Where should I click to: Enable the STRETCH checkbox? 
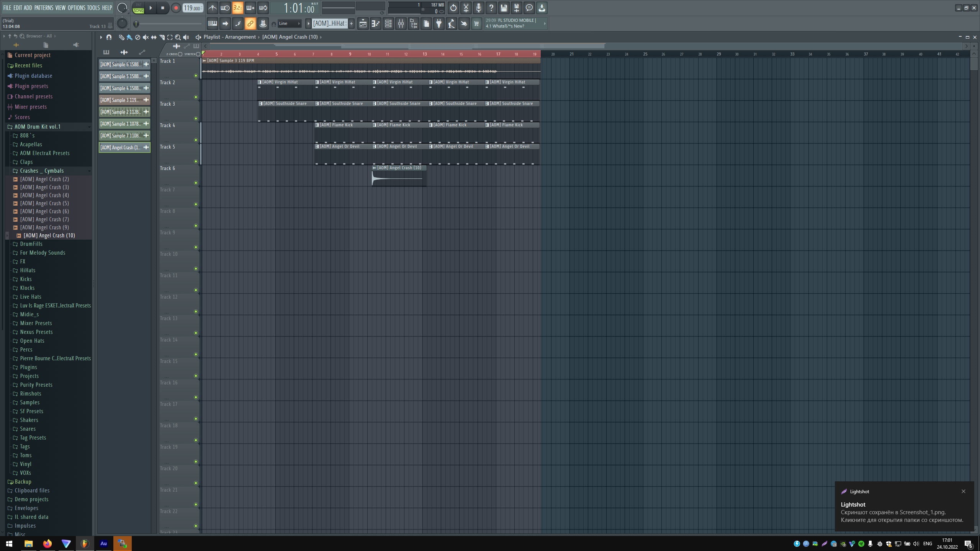pos(198,54)
